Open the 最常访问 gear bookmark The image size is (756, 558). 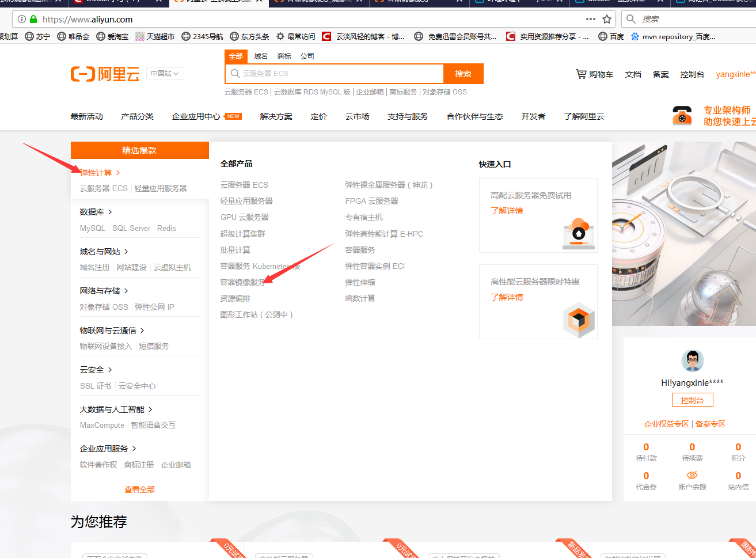(x=295, y=36)
